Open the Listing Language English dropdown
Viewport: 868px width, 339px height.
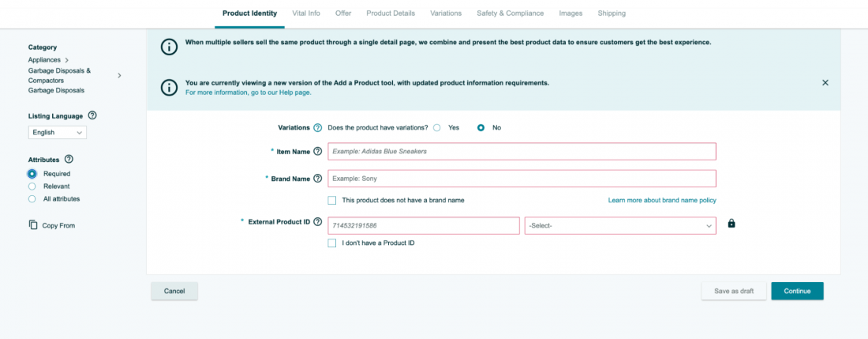click(x=58, y=133)
